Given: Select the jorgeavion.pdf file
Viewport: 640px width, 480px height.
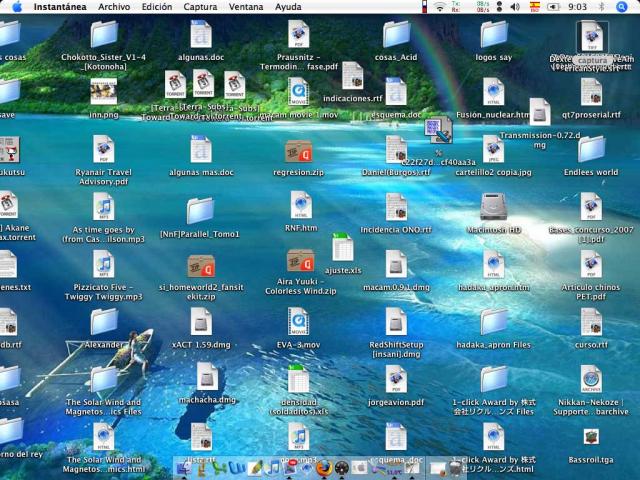Looking at the screenshot, I should [396, 379].
